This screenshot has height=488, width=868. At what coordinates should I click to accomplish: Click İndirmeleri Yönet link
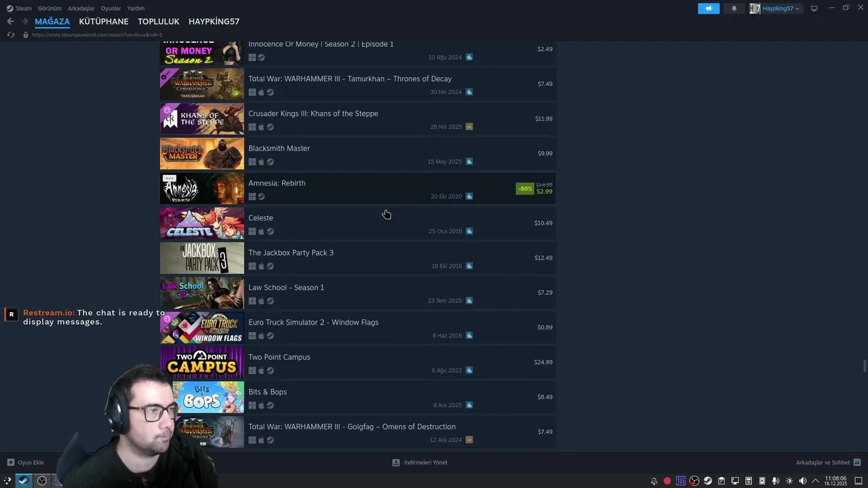[x=420, y=462]
